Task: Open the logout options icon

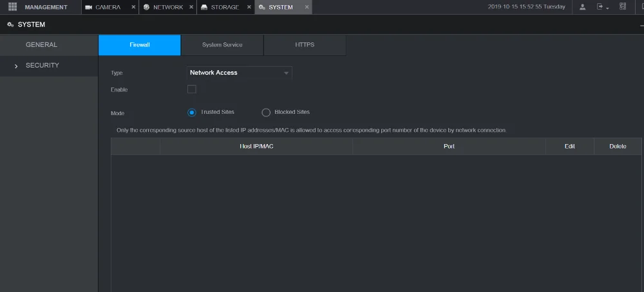Action: click(x=602, y=7)
